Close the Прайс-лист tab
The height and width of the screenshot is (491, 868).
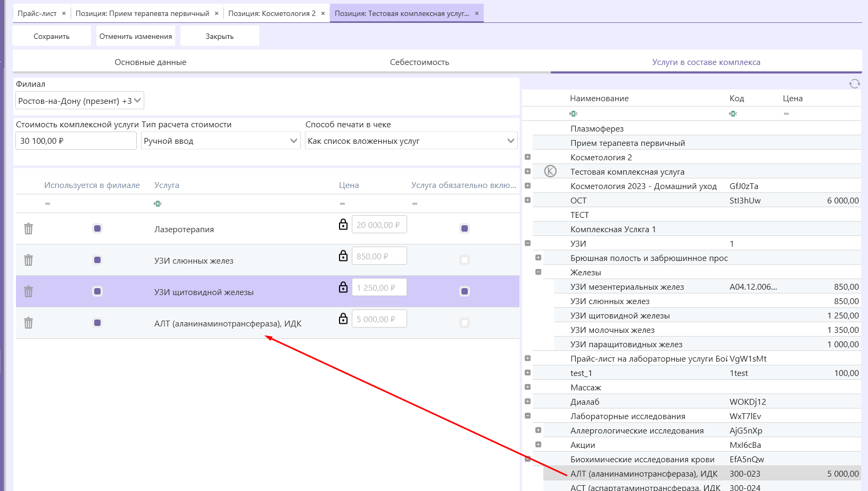click(64, 13)
